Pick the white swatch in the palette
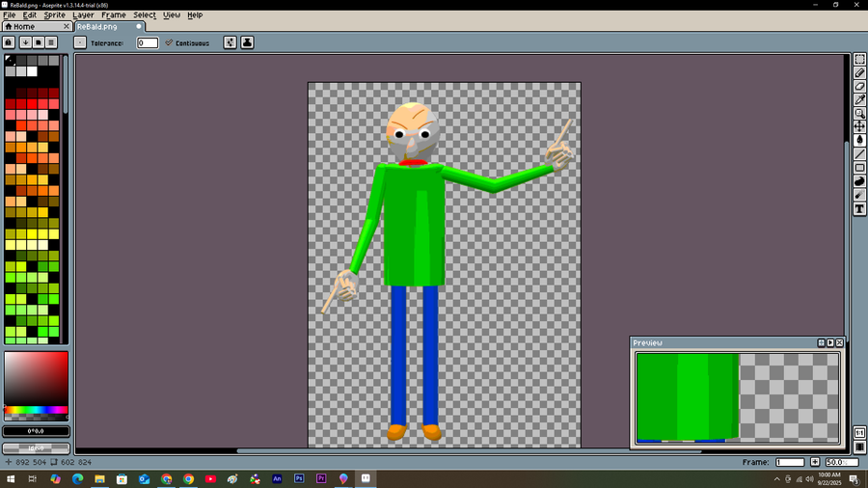 32,71
